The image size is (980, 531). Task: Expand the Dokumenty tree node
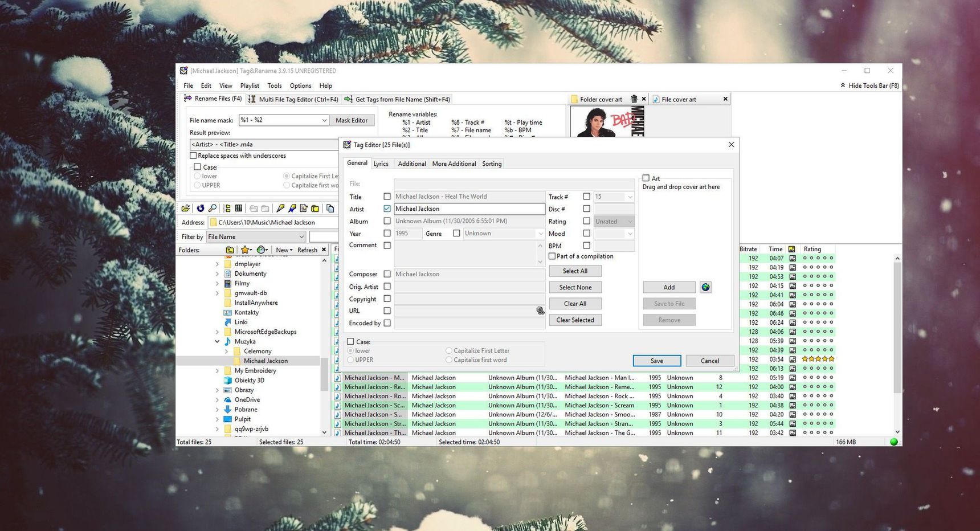click(217, 273)
